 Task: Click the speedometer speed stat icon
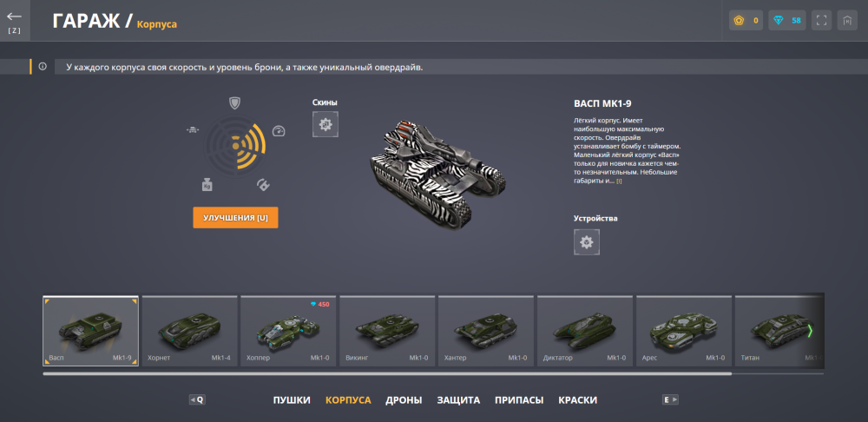pos(279,131)
